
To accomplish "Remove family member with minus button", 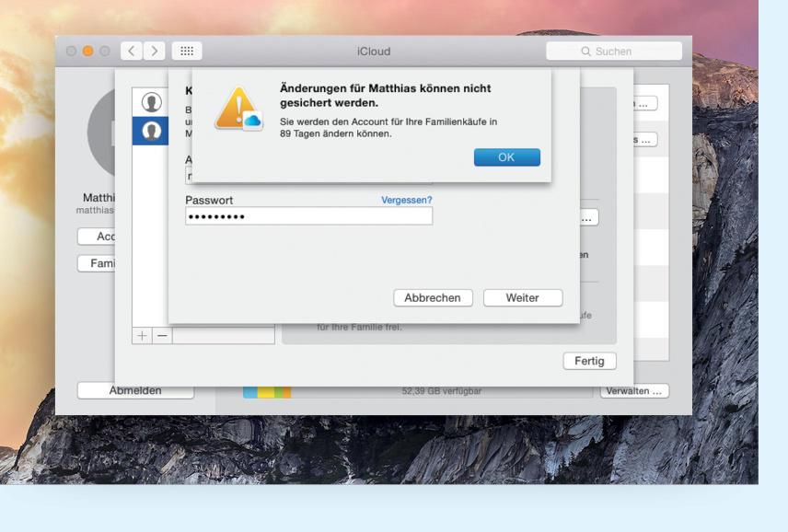I will [x=162, y=336].
